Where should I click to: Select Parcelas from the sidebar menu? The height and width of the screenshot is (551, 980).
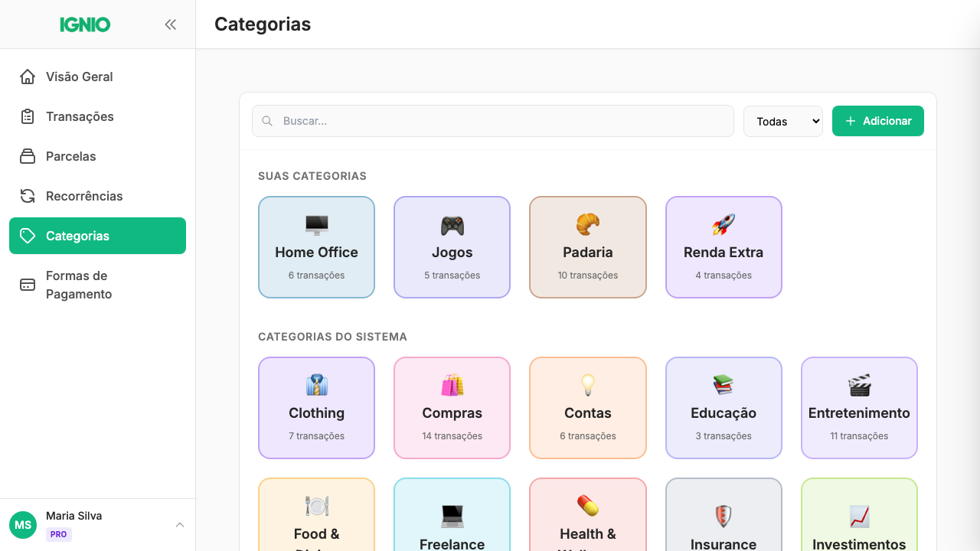pyautogui.click(x=70, y=156)
